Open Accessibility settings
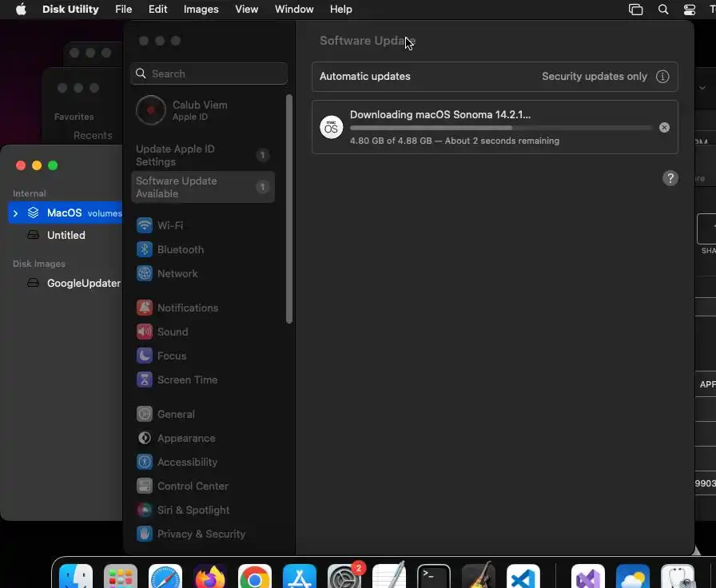Image resolution: width=716 pixels, height=588 pixels. tap(177, 462)
